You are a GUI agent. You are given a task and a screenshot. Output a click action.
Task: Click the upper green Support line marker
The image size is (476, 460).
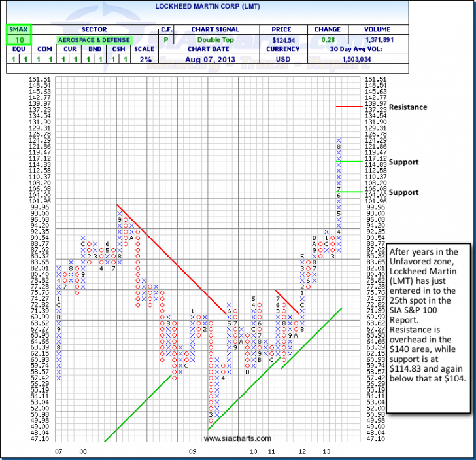[349, 161]
